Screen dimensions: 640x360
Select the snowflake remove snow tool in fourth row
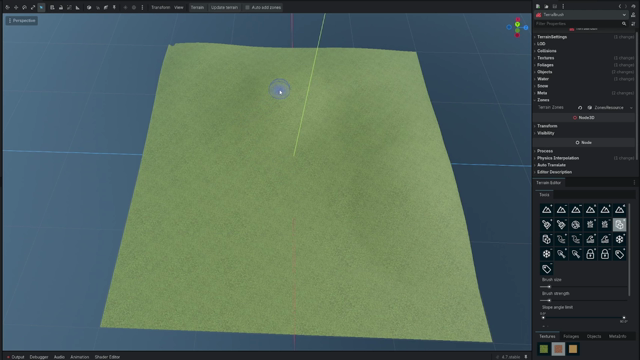pos(547,254)
